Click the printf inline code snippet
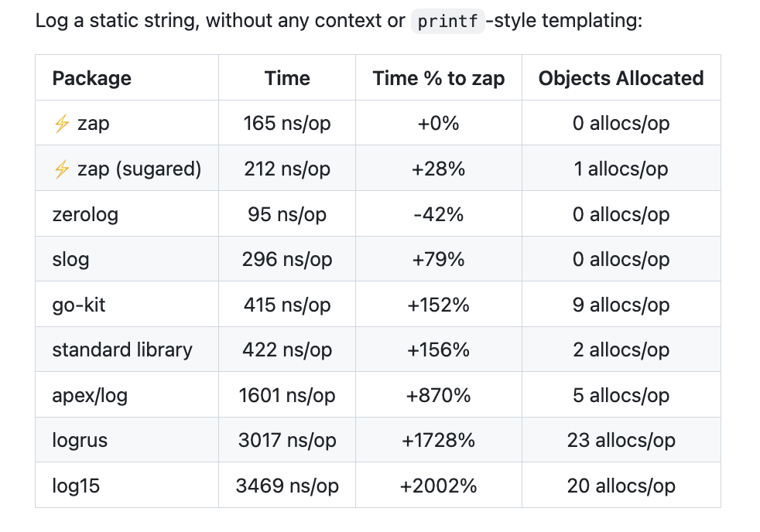The width and height of the screenshot is (760, 532). coord(447,22)
